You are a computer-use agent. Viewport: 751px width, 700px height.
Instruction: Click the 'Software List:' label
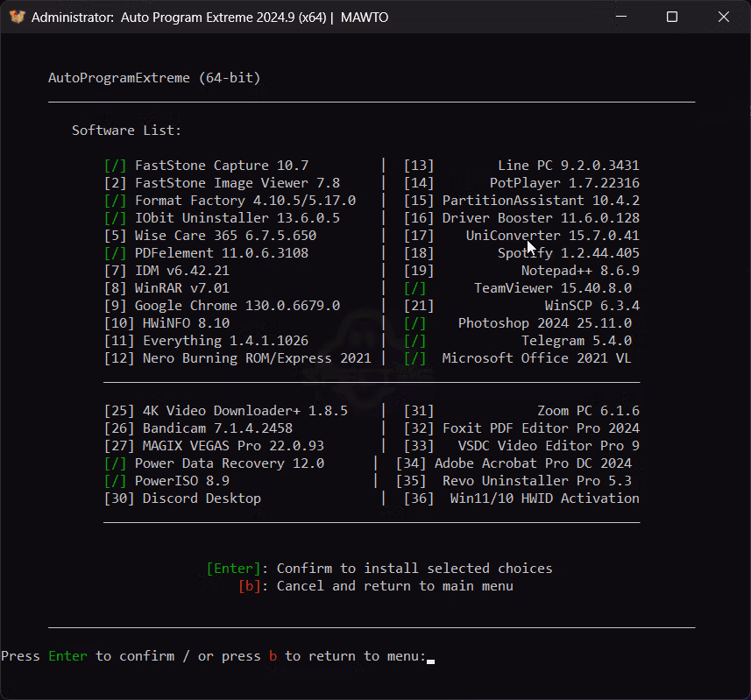coord(126,131)
